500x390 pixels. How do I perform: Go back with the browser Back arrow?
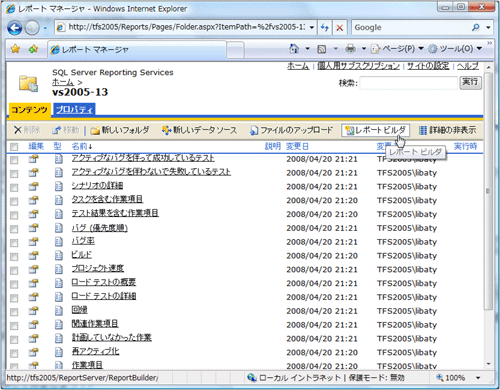pos(14,28)
